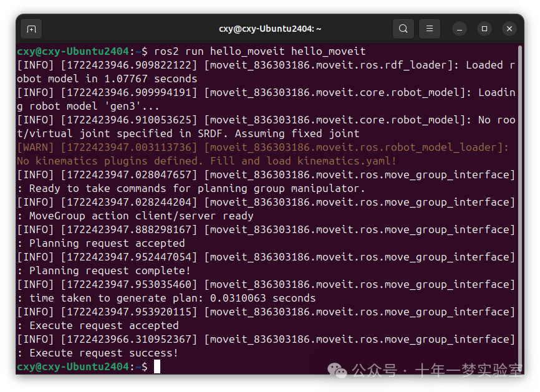Screen dimensions: 540x392
Task: Click the window title cxy@cxy-Ubuntu2404: ~
Action: 270,29
